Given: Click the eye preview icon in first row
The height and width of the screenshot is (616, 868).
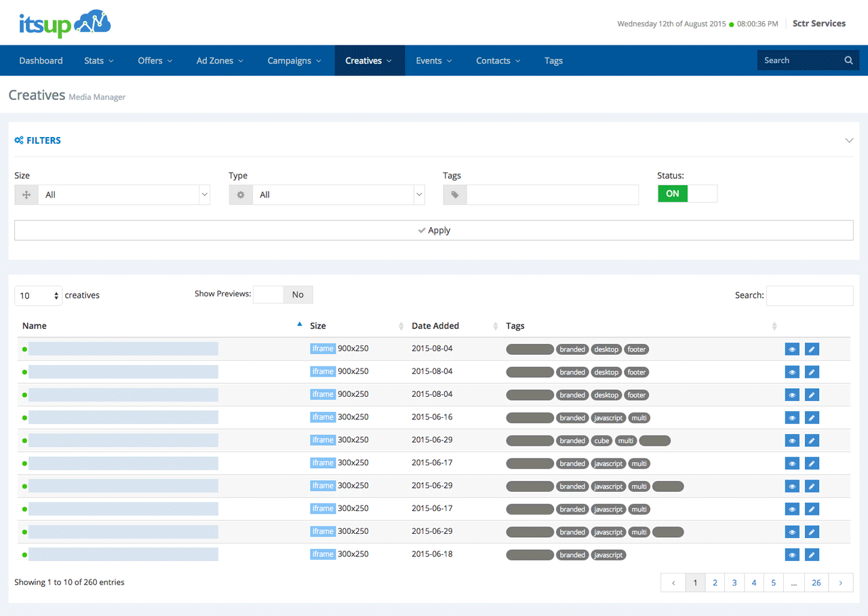Looking at the screenshot, I should tap(791, 349).
